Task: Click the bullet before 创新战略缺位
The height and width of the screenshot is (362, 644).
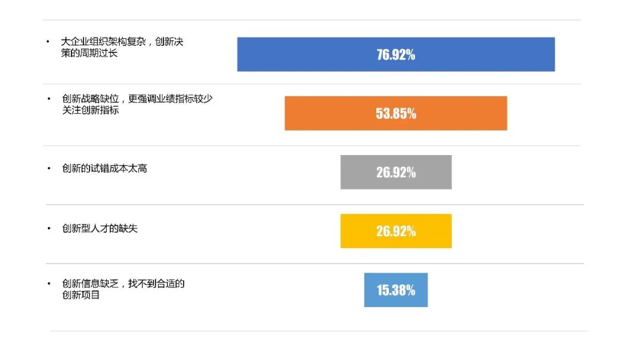Action: 49,99
